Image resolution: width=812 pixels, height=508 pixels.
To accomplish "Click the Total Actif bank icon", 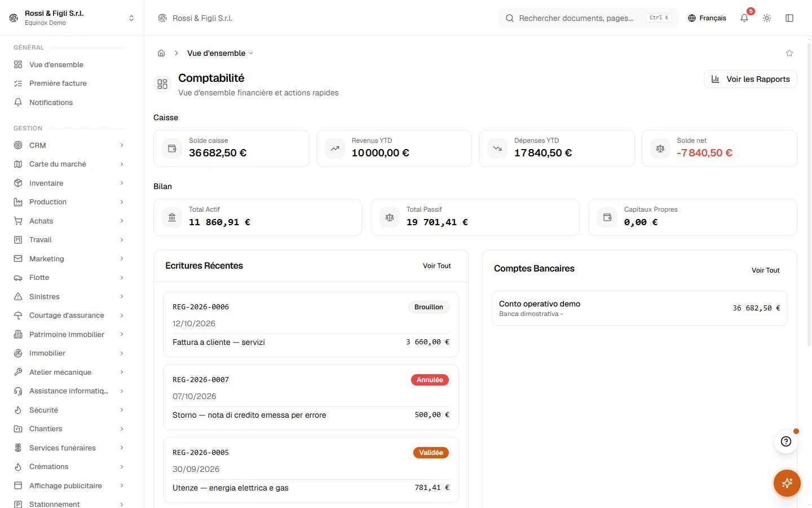I will [x=172, y=217].
